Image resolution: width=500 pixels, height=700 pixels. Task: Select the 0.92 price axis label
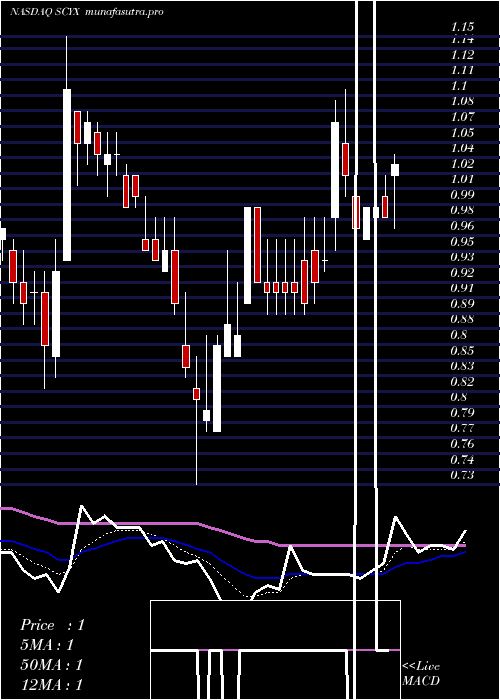[462, 272]
